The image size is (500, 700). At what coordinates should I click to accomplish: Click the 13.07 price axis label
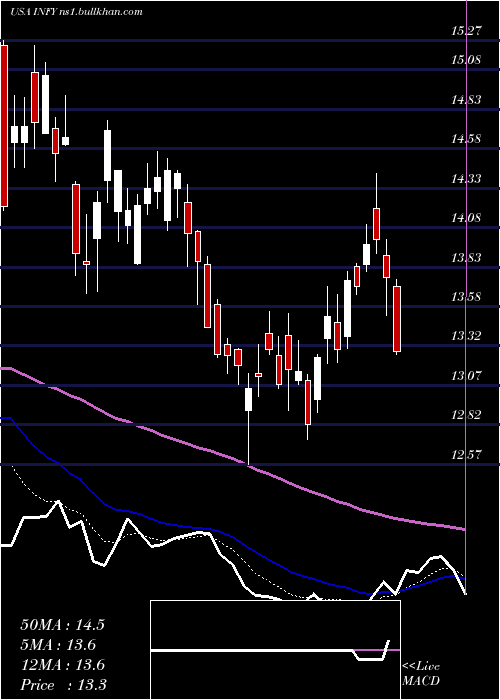coord(466,375)
